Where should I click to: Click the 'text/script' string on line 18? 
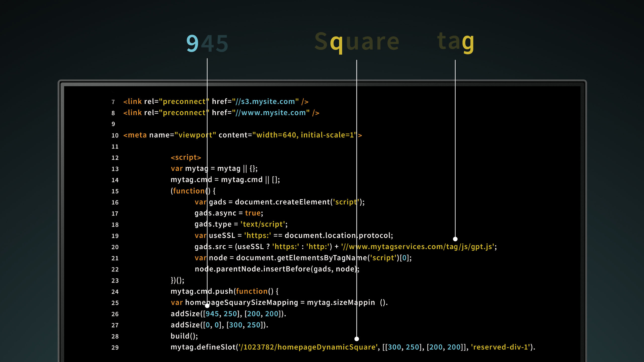263,224
